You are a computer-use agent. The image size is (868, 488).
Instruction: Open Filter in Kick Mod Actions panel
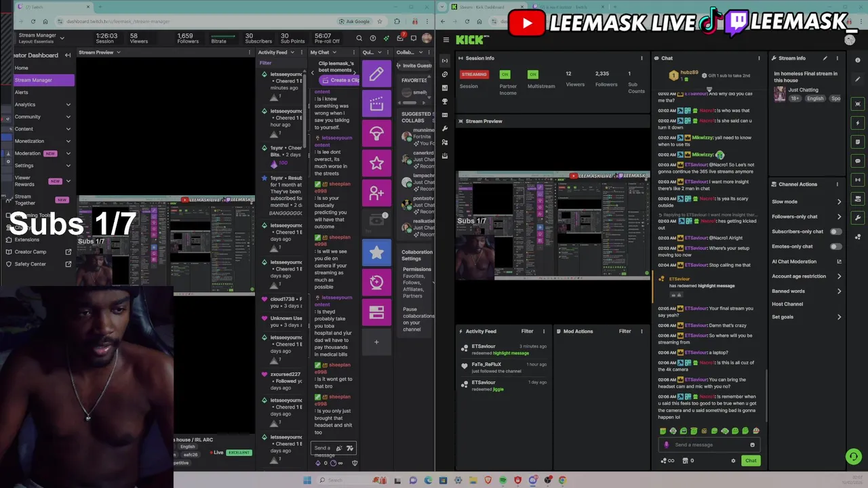click(625, 331)
